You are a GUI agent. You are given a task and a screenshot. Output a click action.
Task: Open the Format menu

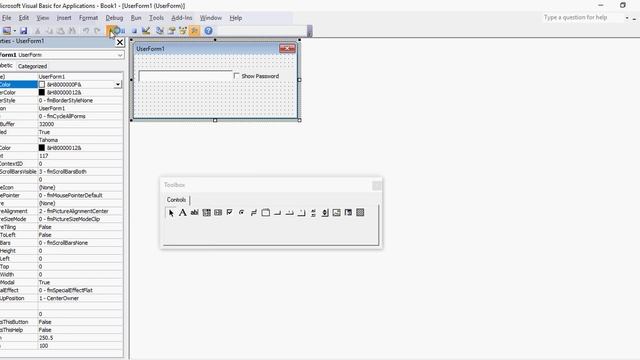[x=88, y=18]
